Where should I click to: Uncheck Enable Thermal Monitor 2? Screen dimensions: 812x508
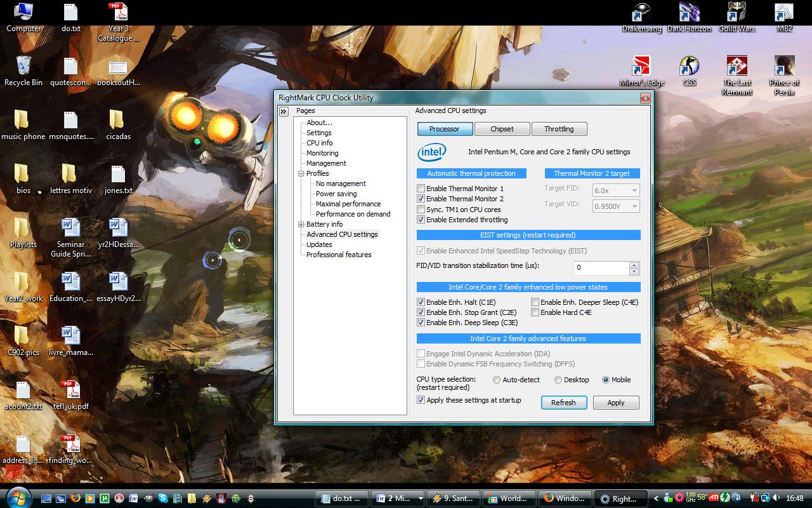click(x=421, y=199)
